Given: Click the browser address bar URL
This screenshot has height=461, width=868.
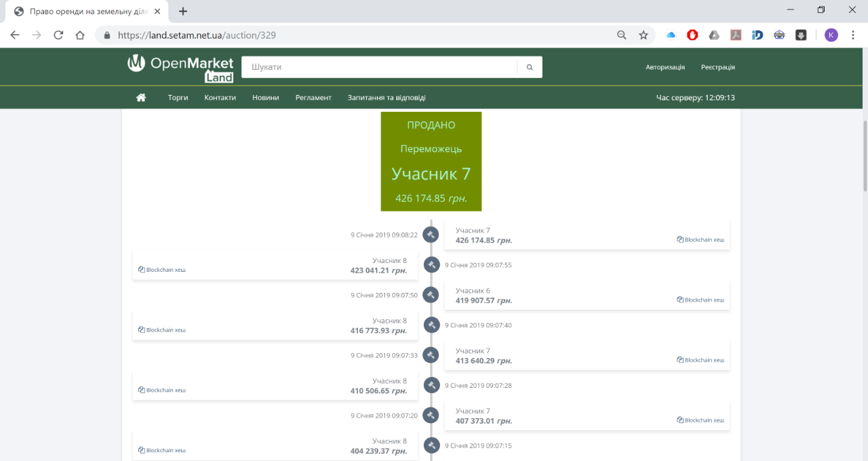Looking at the screenshot, I should (197, 35).
